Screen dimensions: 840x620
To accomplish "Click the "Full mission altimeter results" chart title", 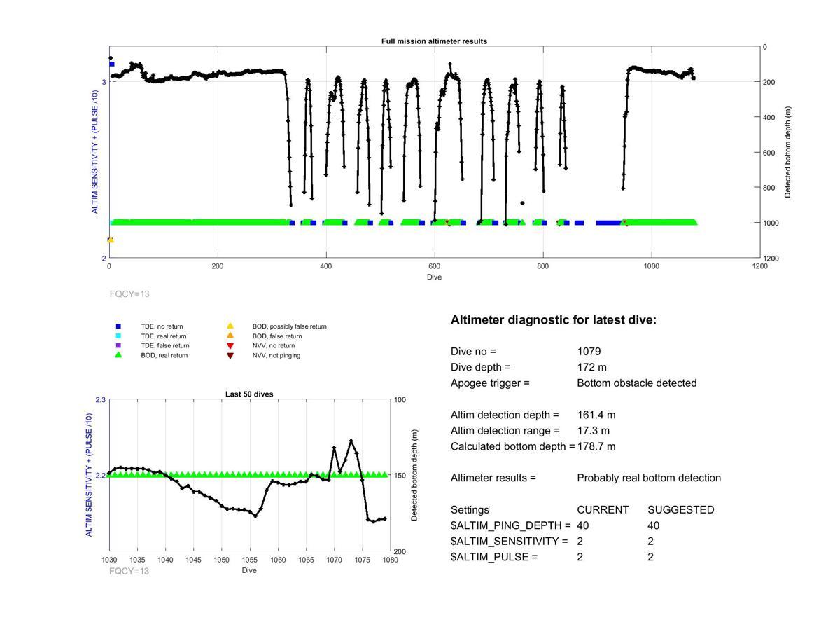I will [434, 41].
